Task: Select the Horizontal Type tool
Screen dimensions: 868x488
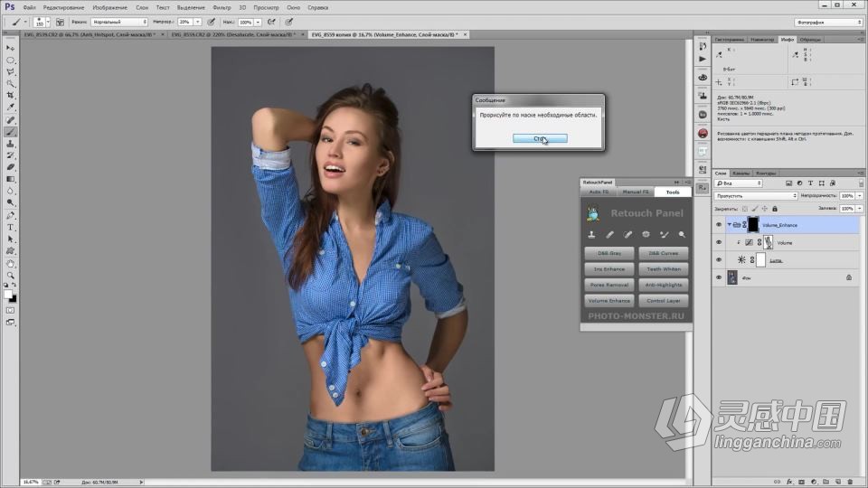Action: pyautogui.click(x=11, y=227)
